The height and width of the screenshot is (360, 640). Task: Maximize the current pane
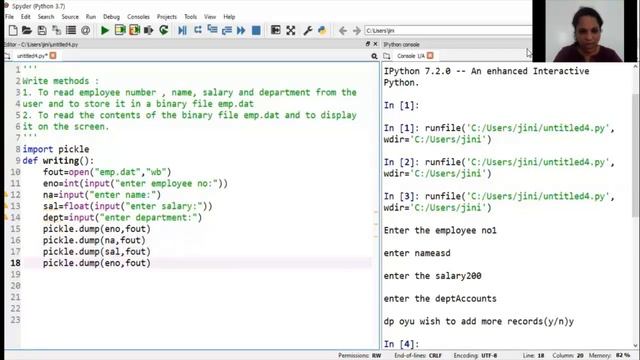pyautogui.click(x=276, y=30)
